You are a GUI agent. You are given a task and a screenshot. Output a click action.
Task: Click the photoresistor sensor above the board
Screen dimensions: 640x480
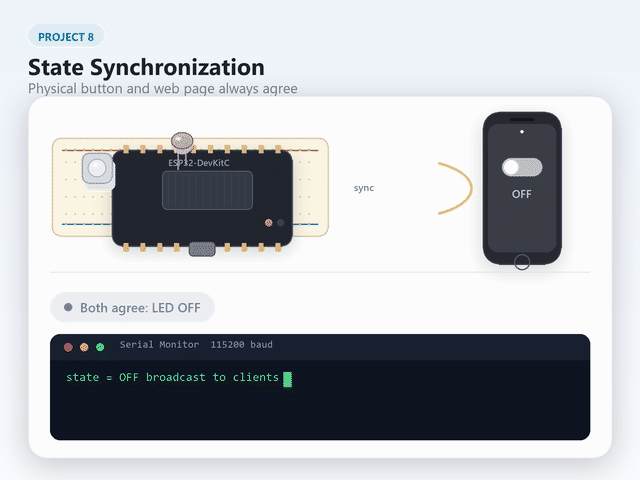coord(182,141)
